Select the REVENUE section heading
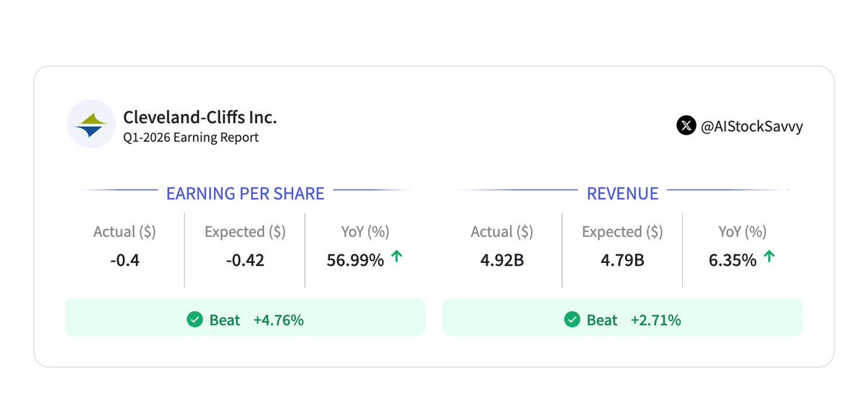Viewport: 868px width, 399px height. (622, 193)
